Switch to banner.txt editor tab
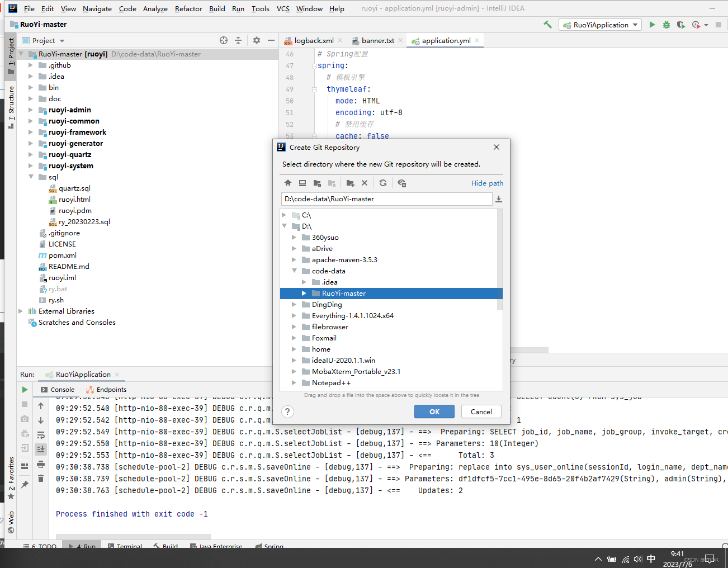 pos(377,40)
